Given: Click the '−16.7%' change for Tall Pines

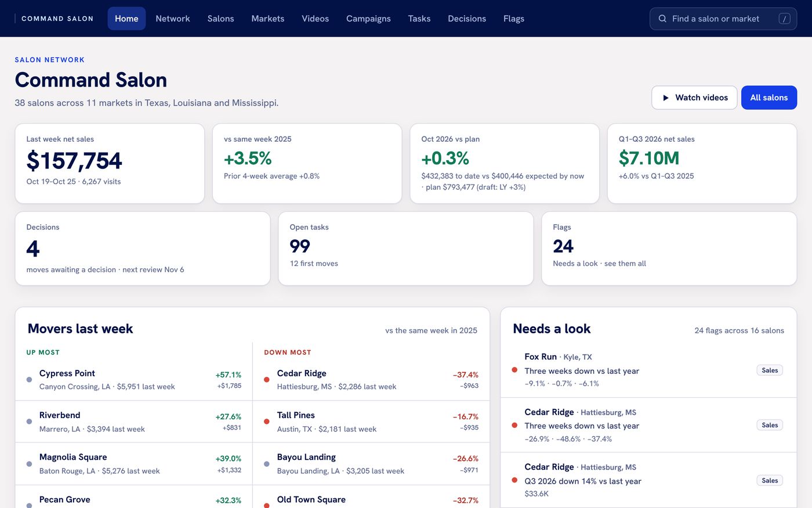Looking at the screenshot, I should [466, 417].
